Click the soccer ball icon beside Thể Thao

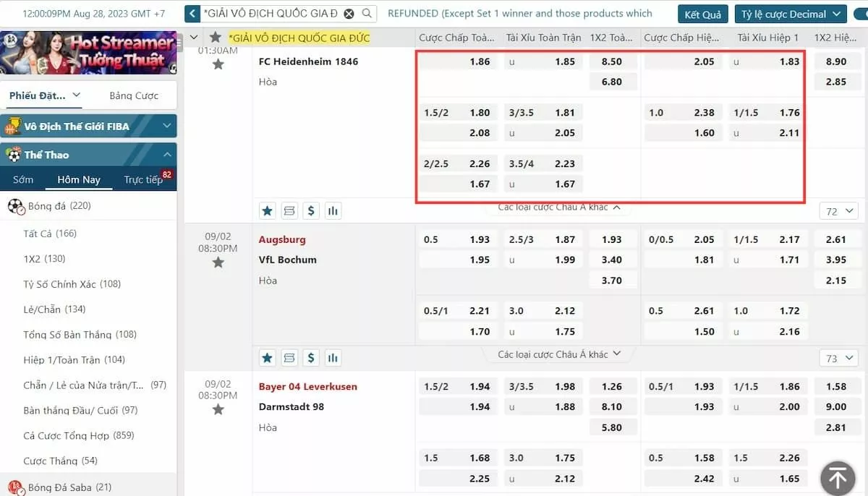(x=13, y=155)
